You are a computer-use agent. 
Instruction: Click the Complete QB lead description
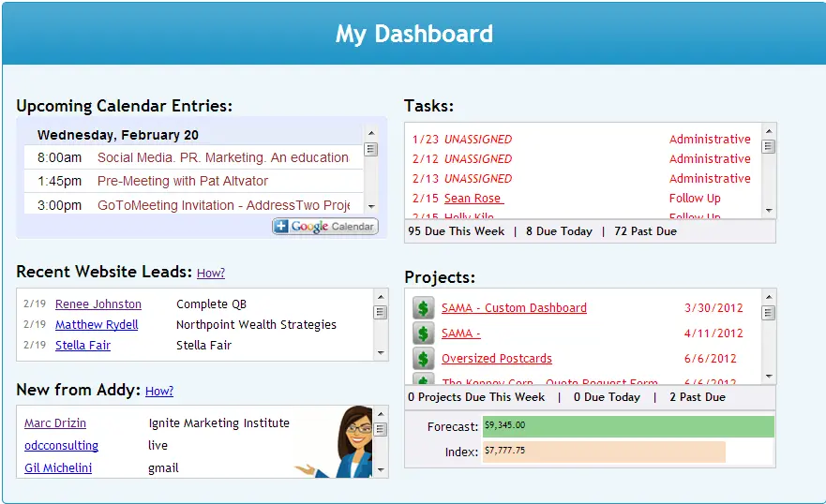(211, 304)
